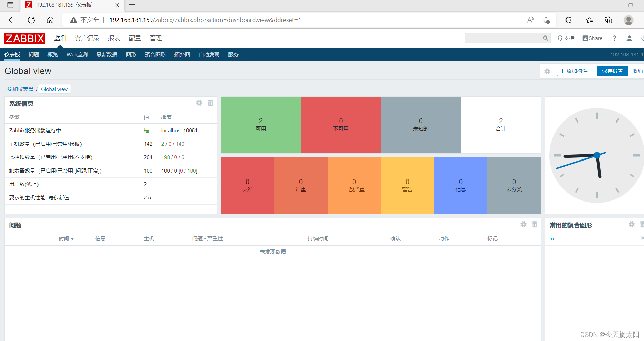The width and height of the screenshot is (644, 341).
Task: Click the 保存设置 button
Action: (612, 71)
